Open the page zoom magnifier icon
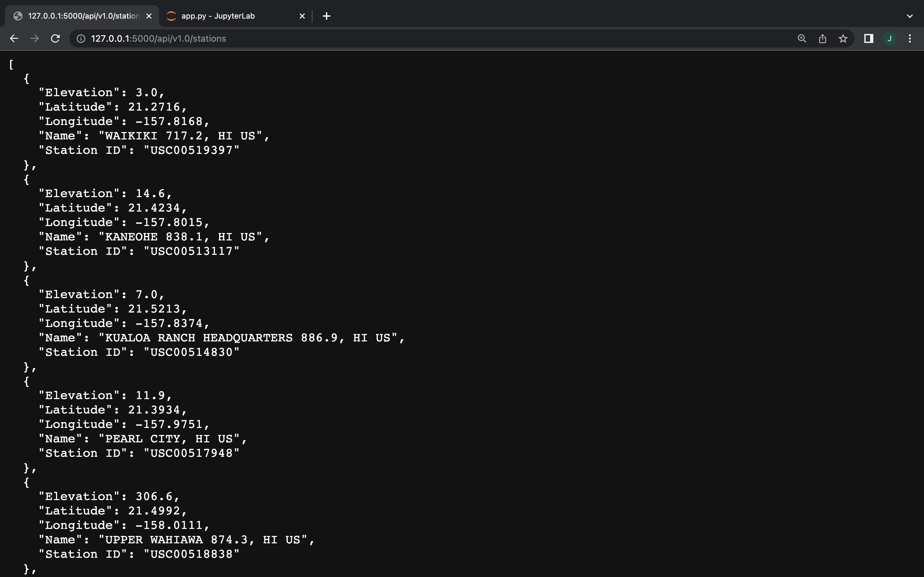The image size is (924, 577). (x=801, y=38)
